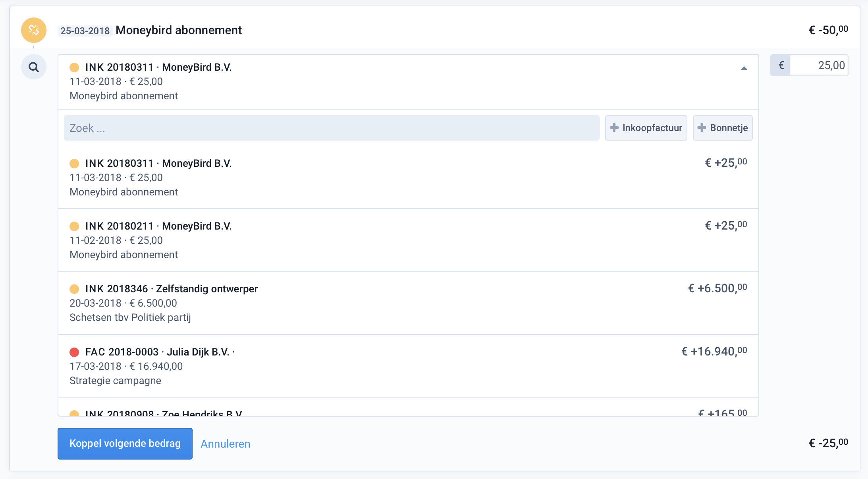This screenshot has height=479, width=868.
Task: Click plus icon on Bonnetje button
Action: tap(702, 127)
